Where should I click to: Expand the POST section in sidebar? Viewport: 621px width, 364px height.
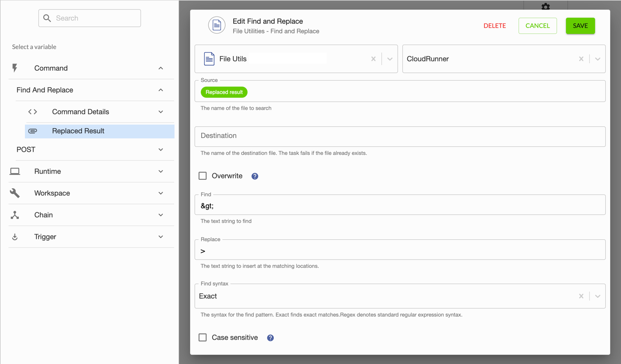pos(161,150)
